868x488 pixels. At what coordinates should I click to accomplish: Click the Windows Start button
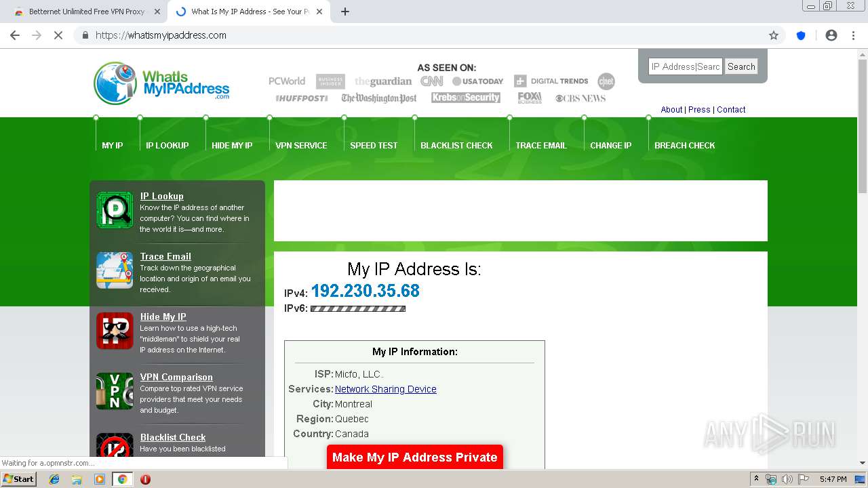[x=19, y=479]
